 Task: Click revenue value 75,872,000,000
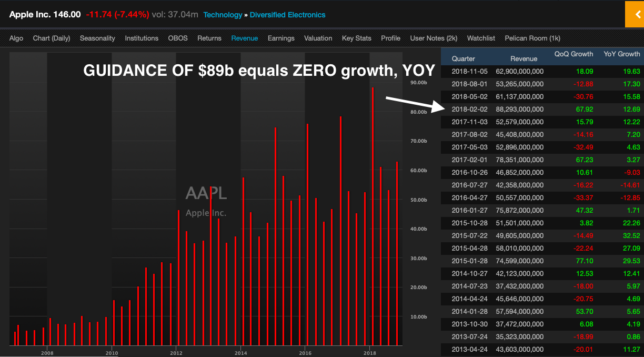(x=520, y=210)
